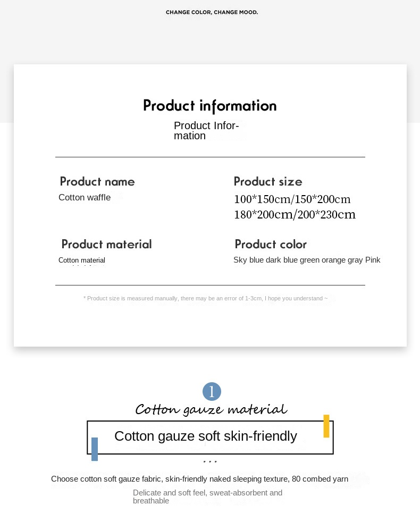This screenshot has height=513, width=420.
Task: Click the 'Cotton gauze soft skin-friendly' banner box
Action: [x=210, y=438]
